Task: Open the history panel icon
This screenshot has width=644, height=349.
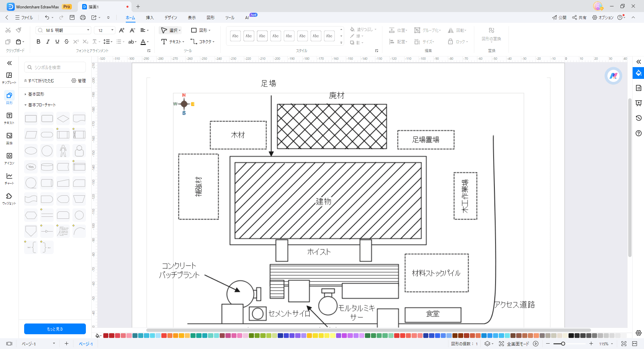Action: (x=639, y=118)
